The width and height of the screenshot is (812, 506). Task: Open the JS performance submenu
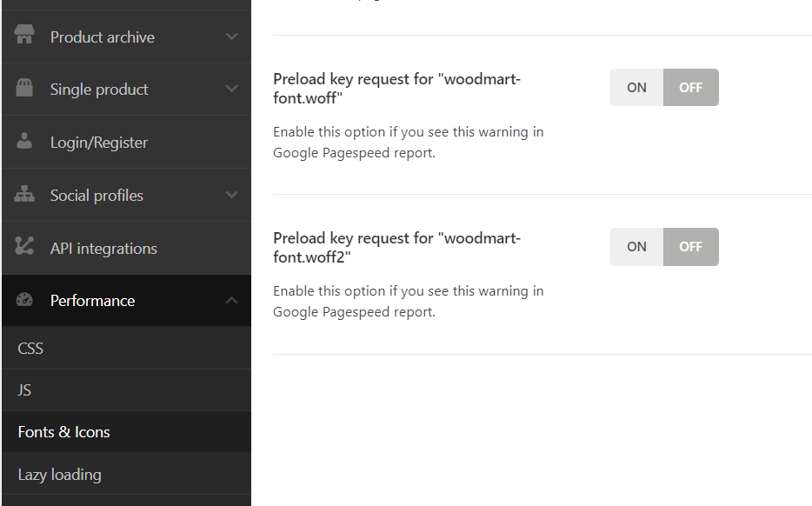(x=24, y=390)
